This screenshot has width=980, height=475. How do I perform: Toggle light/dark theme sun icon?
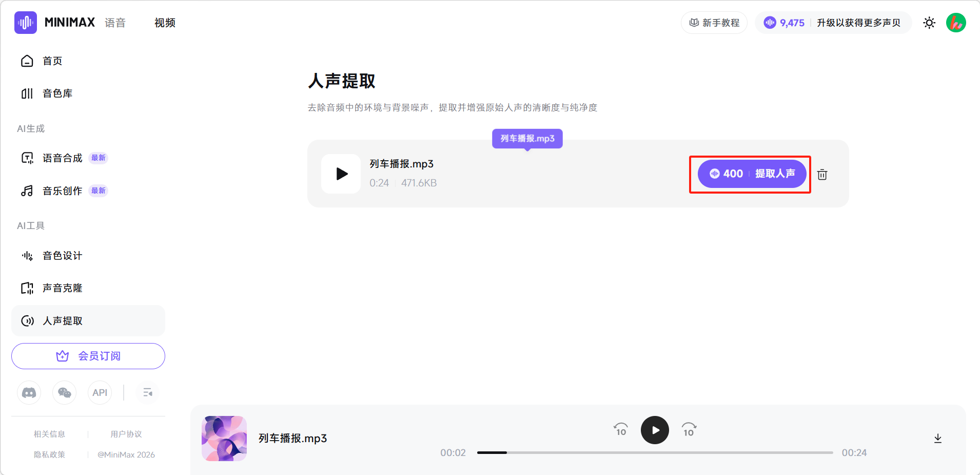(929, 23)
